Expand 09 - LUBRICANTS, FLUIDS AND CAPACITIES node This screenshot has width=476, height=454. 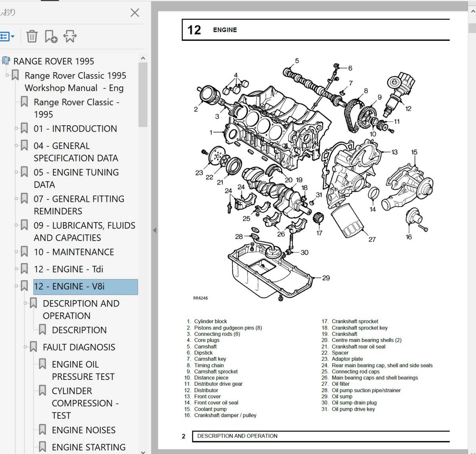pyautogui.click(x=16, y=225)
